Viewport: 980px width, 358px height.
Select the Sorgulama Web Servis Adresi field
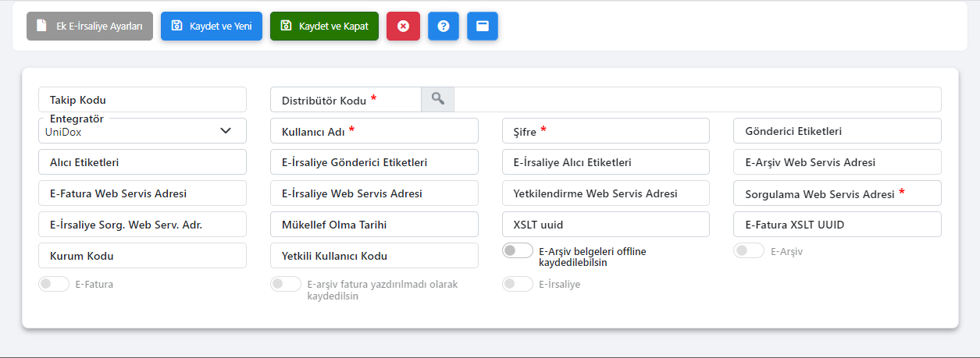837,193
